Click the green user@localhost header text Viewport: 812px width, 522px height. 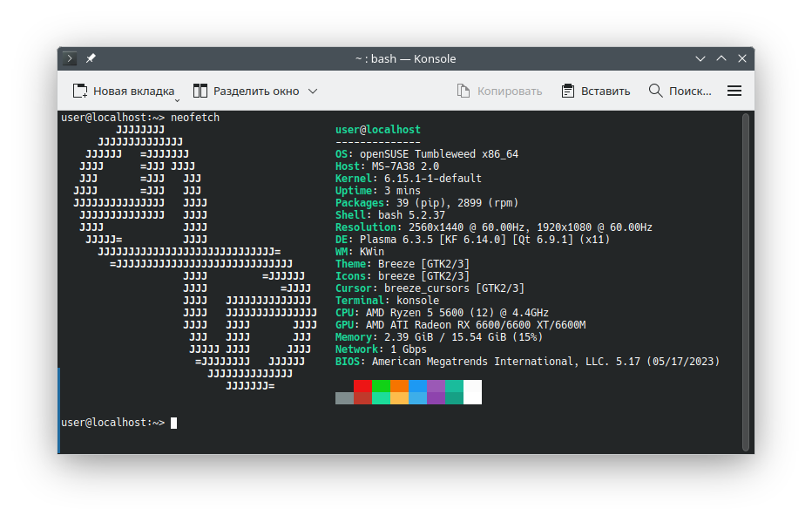pos(378,130)
